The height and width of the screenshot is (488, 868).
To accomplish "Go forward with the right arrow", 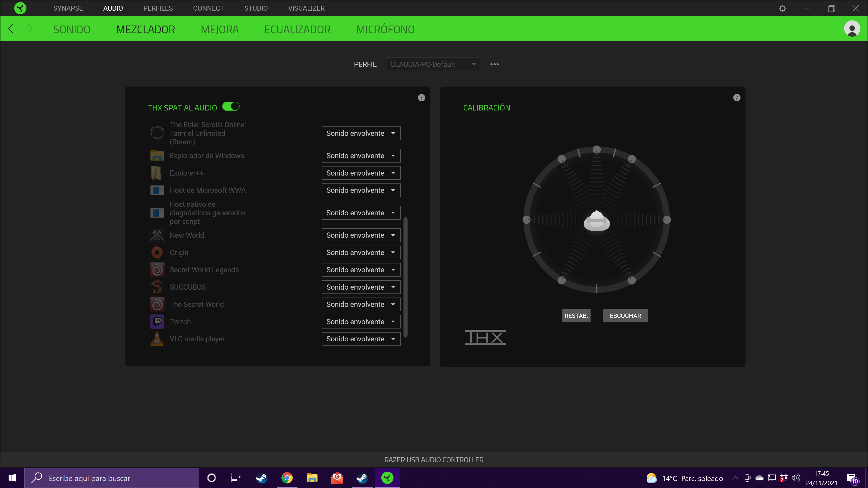I will click(x=30, y=29).
